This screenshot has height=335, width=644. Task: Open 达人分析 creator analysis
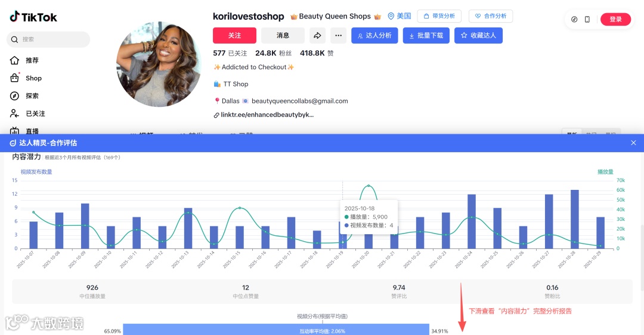[x=374, y=35]
